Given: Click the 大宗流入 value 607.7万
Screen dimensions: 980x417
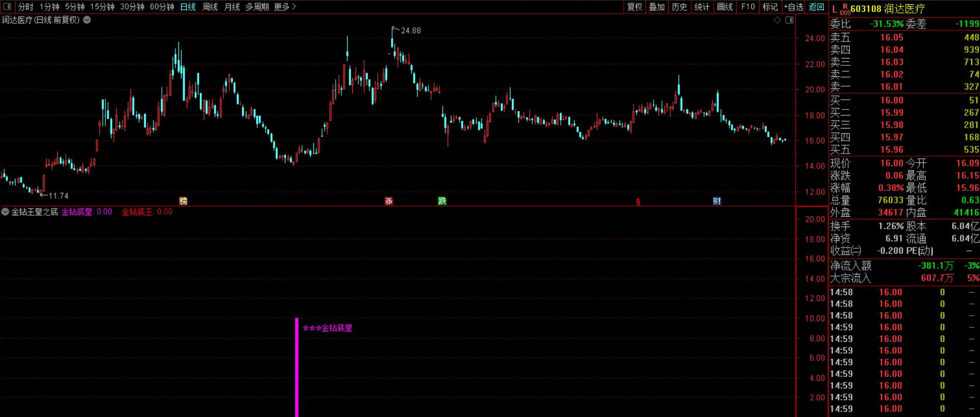Looking at the screenshot, I should point(937,278).
